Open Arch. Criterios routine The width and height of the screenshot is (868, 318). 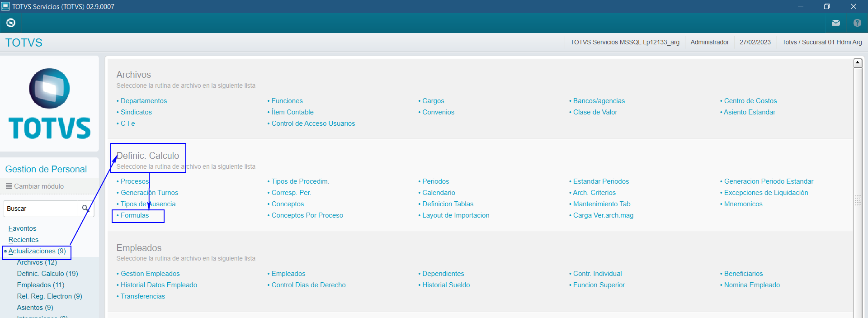click(x=594, y=193)
